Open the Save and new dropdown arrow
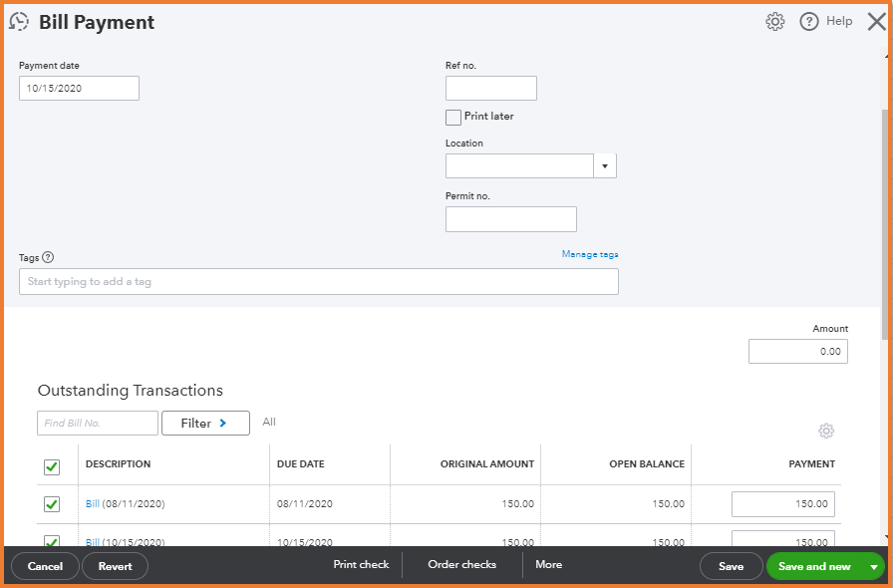Screen dimensions: 893x588 pyautogui.click(x=874, y=567)
